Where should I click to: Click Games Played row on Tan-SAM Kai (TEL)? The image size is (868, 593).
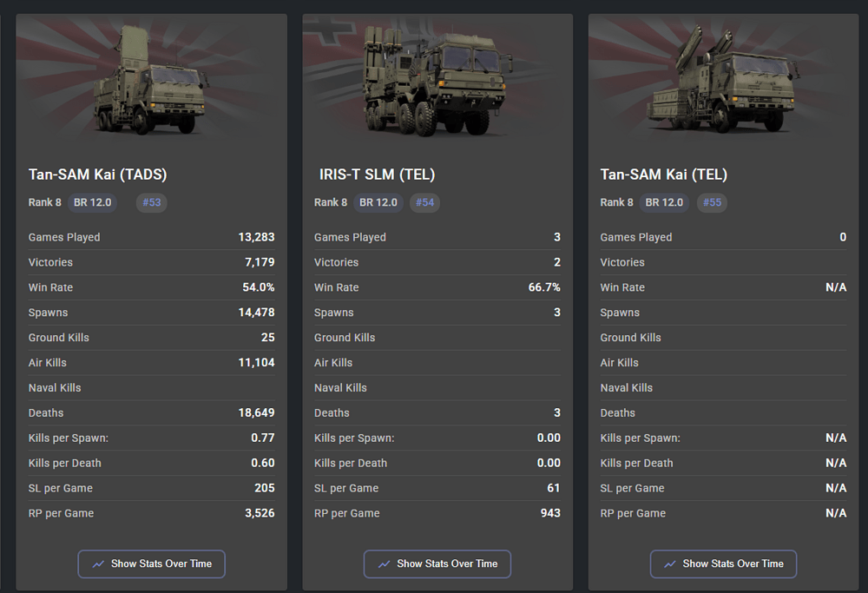723,237
